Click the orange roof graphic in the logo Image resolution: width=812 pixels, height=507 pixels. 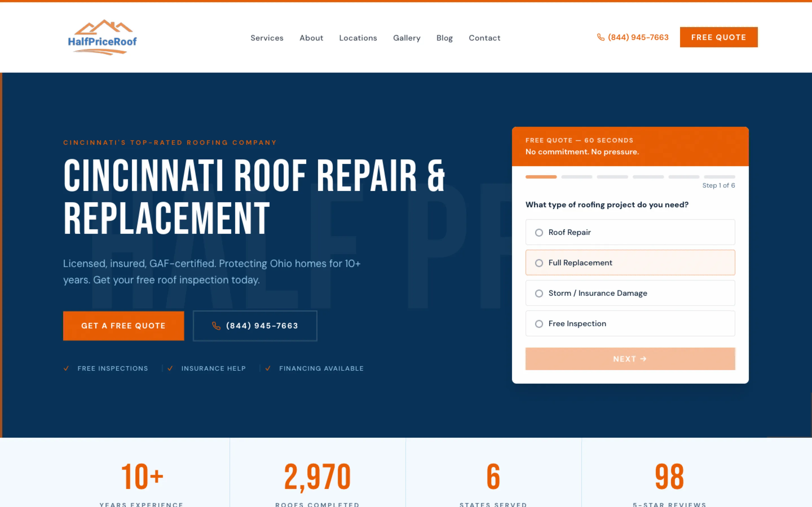[x=103, y=26]
